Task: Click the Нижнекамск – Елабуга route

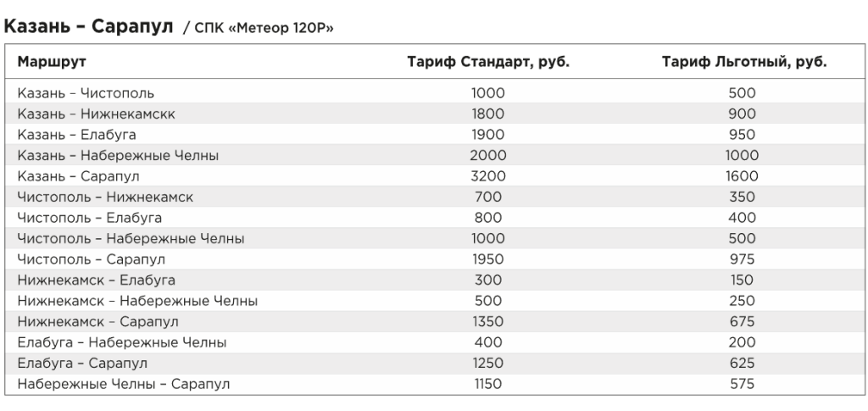Action: pos(97,280)
